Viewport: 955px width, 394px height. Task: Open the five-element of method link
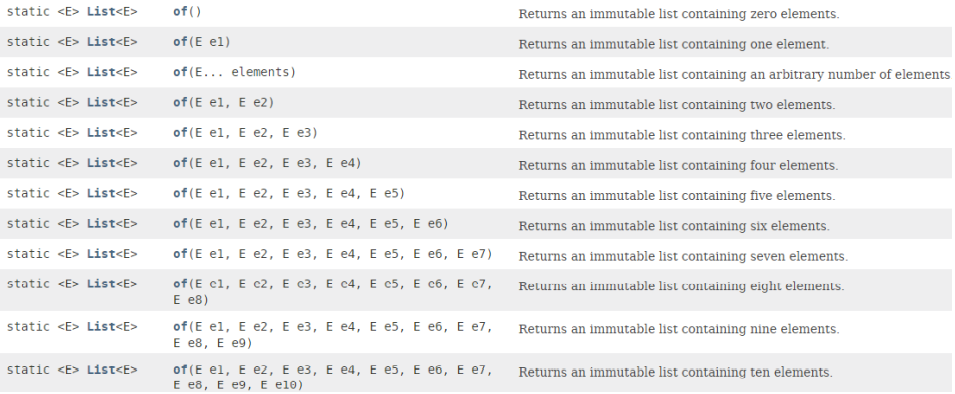180,193
